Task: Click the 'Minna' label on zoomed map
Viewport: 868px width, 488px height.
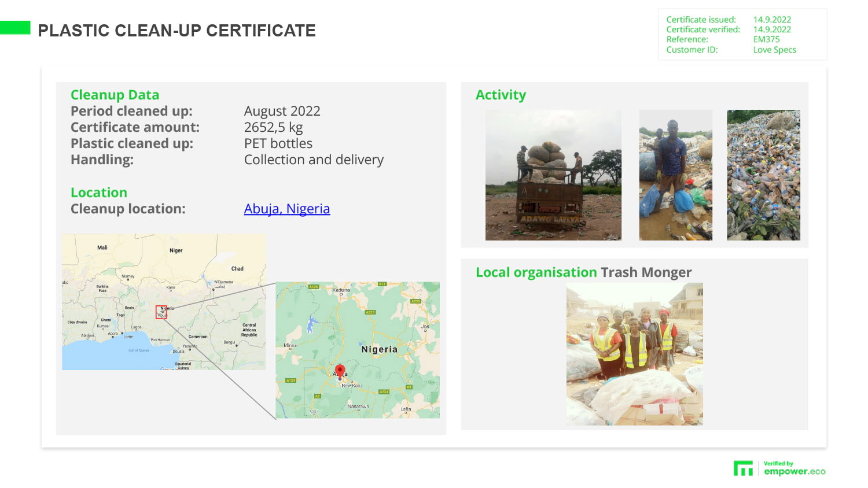Action: tap(290, 346)
